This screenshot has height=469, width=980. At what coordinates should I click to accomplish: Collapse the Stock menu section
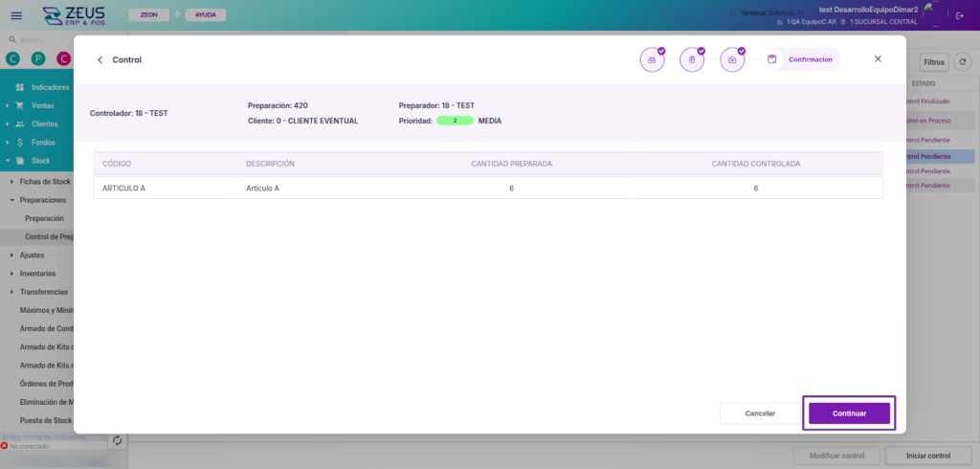point(40,161)
